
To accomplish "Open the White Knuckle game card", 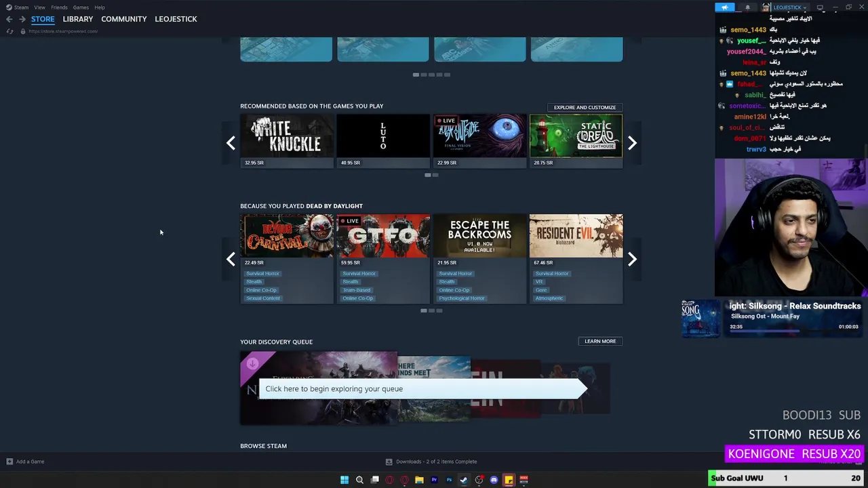I will click(x=287, y=141).
